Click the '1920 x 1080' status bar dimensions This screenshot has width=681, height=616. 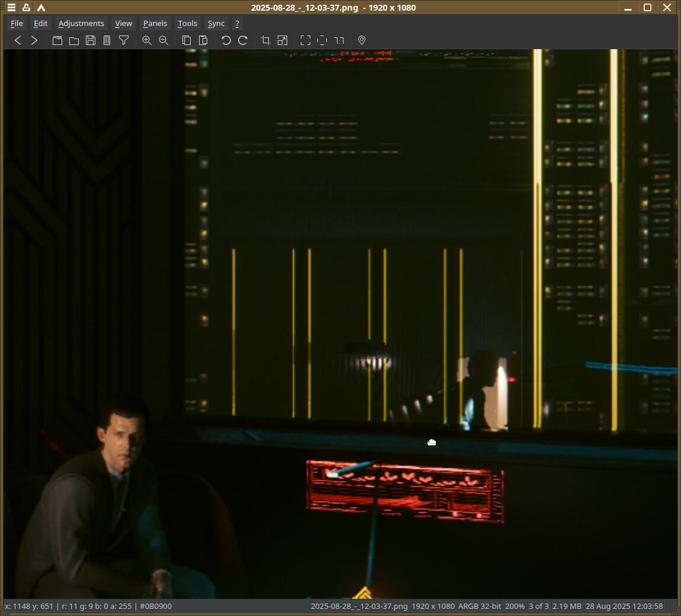coord(433,606)
